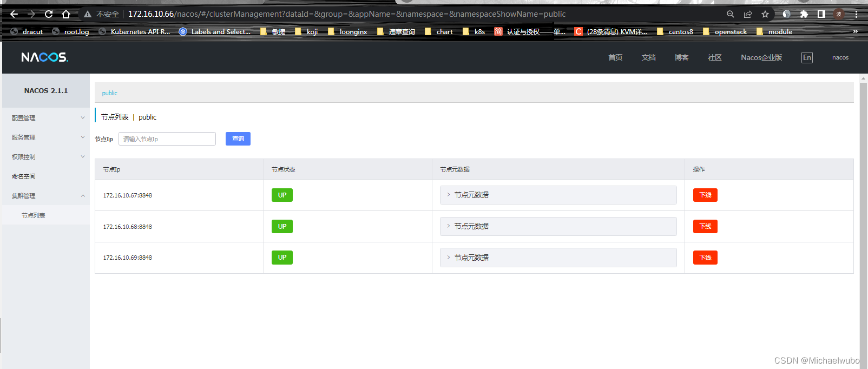Open loonginx bookmark folder
This screenshot has height=369, width=868.
coord(347,31)
